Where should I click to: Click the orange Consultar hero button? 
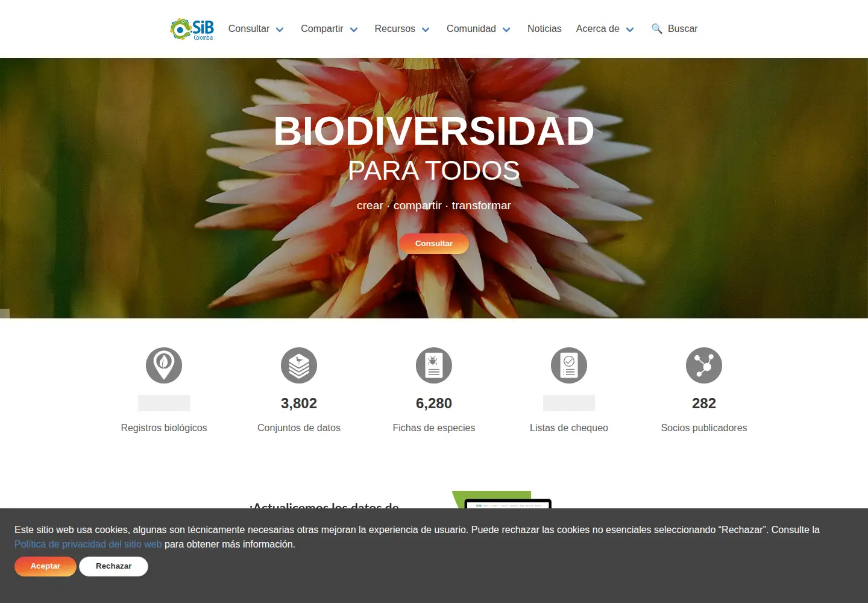434,244
